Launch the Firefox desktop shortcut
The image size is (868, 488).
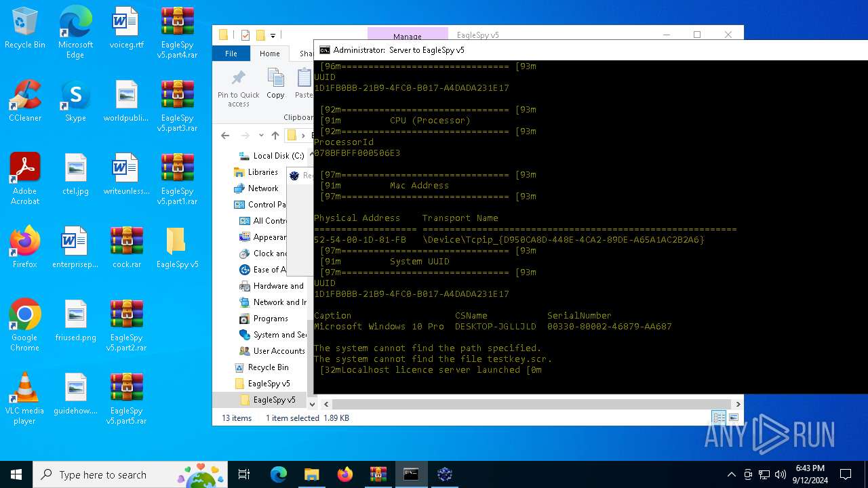pyautogui.click(x=25, y=247)
